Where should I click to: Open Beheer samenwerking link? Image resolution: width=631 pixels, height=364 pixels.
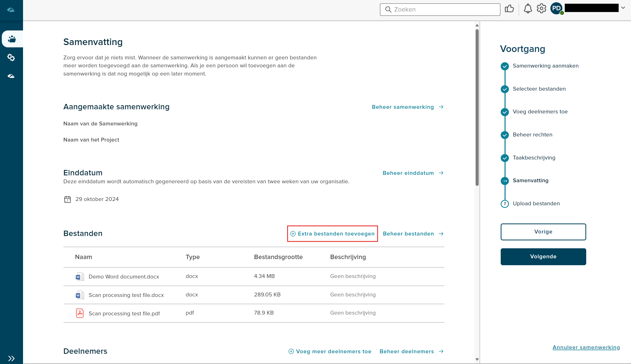coord(408,107)
